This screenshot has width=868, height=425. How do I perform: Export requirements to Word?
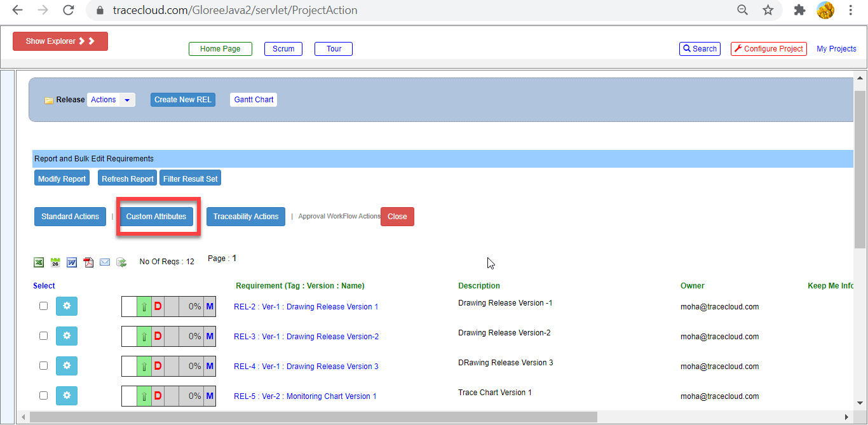(72, 262)
